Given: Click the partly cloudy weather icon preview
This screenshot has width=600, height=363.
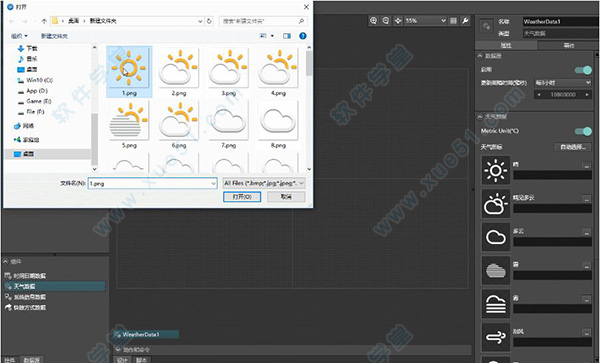Looking at the screenshot, I should [496, 203].
